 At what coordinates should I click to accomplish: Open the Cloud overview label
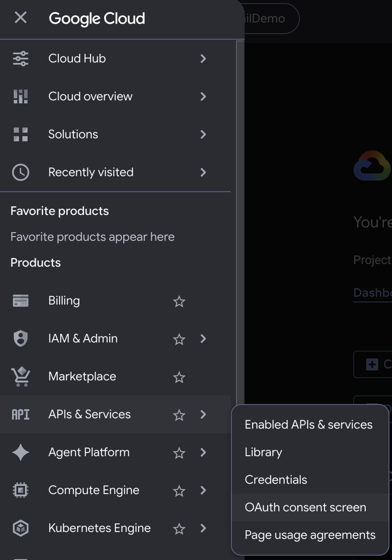(x=90, y=96)
